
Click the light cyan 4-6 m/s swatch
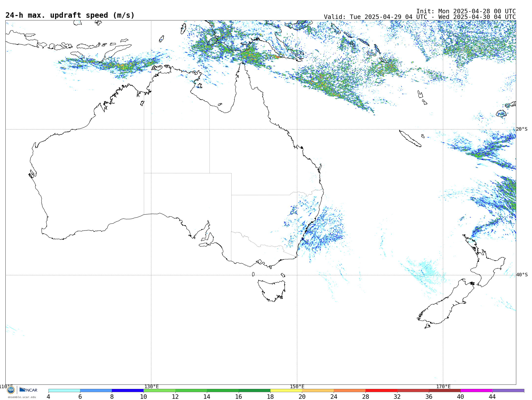(64, 391)
